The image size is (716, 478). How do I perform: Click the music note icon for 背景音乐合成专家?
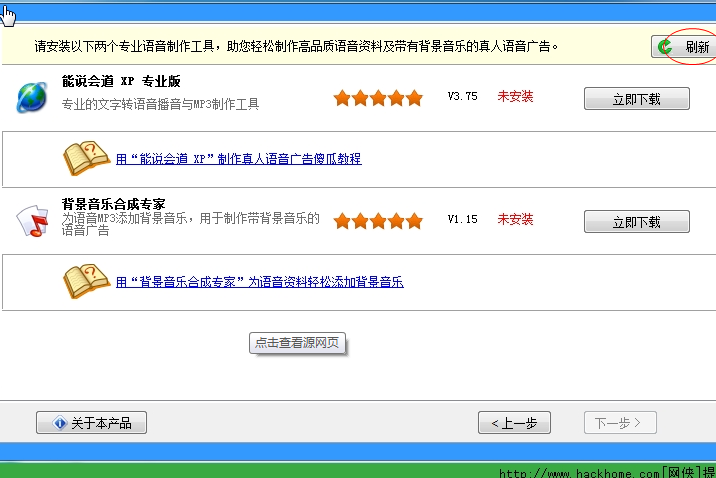pyautogui.click(x=32, y=221)
